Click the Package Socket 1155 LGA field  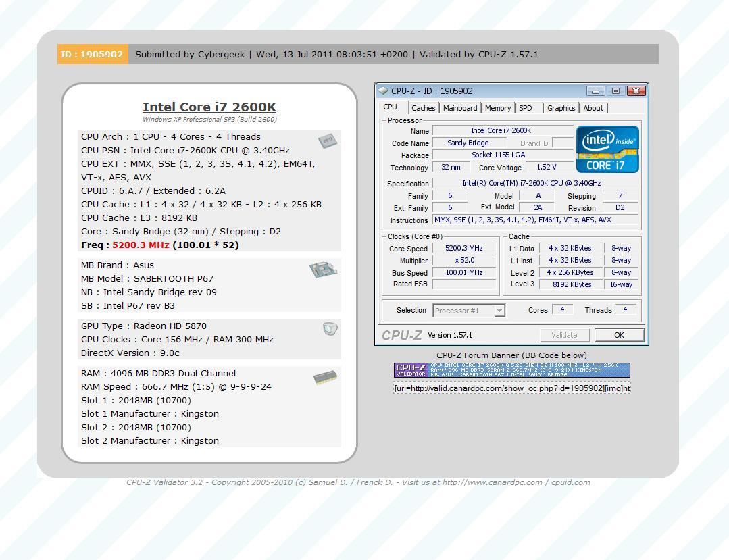pos(503,155)
